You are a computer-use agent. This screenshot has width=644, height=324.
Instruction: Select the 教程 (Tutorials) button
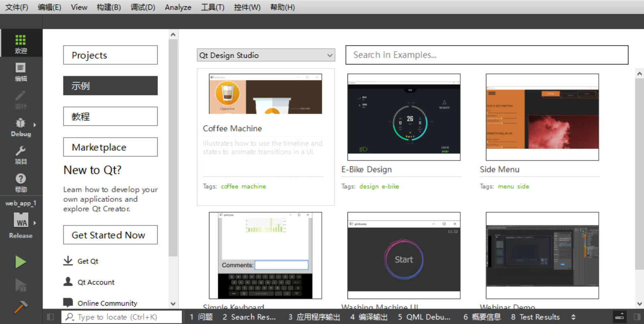(110, 116)
